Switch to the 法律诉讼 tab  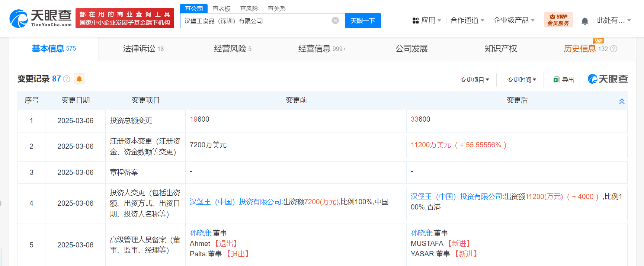(143, 49)
